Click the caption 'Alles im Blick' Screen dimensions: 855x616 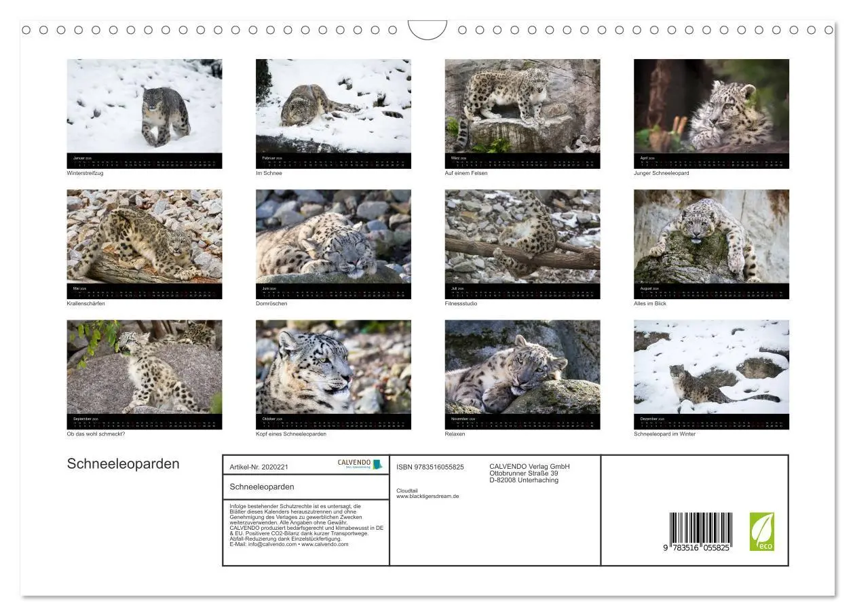tap(650, 303)
